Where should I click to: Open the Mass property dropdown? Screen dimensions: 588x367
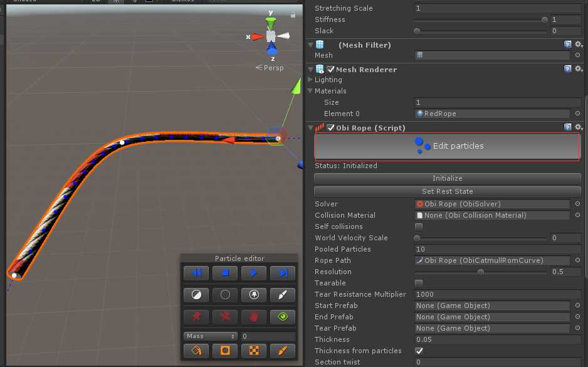coord(211,336)
